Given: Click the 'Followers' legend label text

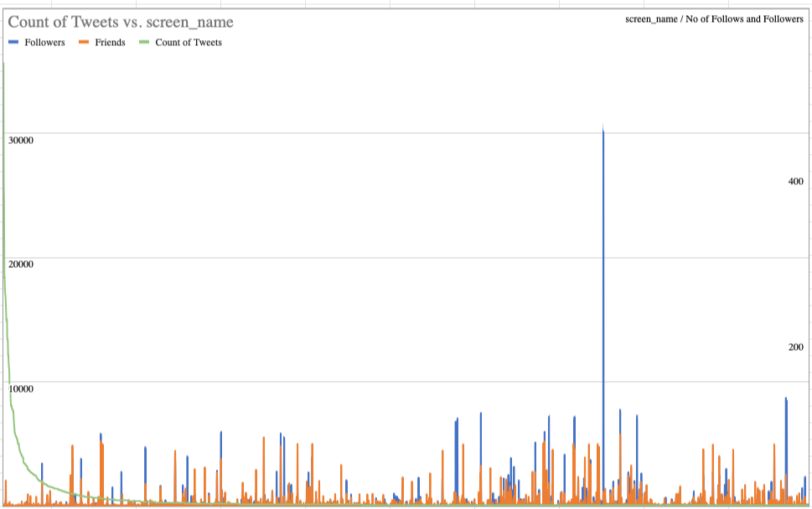Looking at the screenshot, I should (44, 42).
